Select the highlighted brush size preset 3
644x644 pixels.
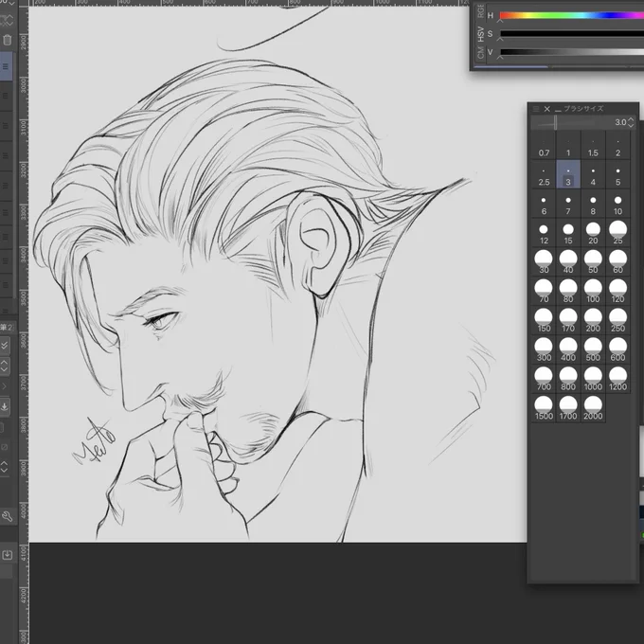click(x=568, y=175)
